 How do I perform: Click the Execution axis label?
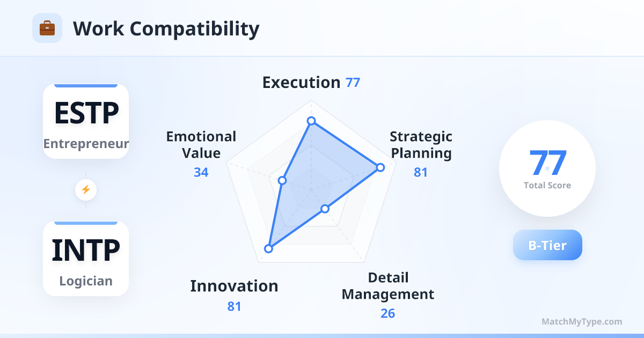click(x=301, y=83)
